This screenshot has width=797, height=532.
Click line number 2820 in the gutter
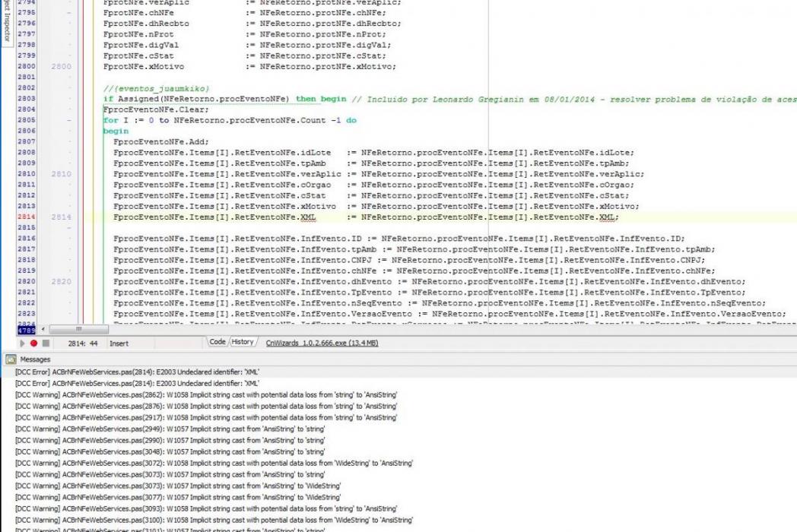pos(27,281)
